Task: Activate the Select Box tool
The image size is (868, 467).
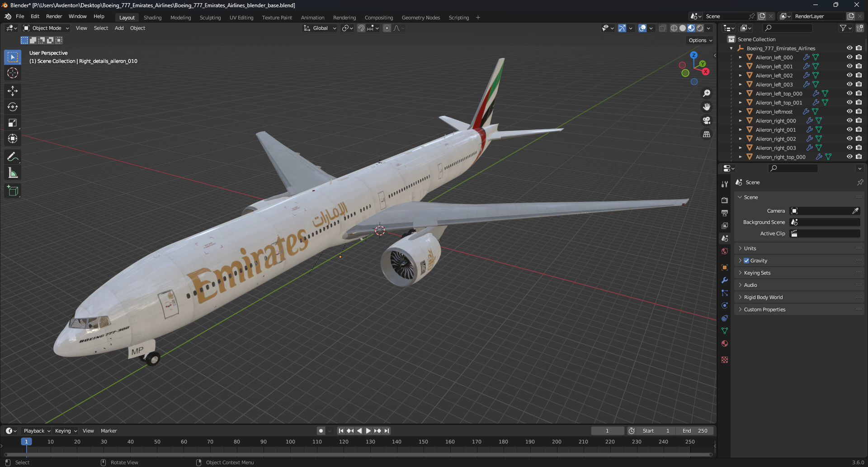Action: [x=13, y=57]
